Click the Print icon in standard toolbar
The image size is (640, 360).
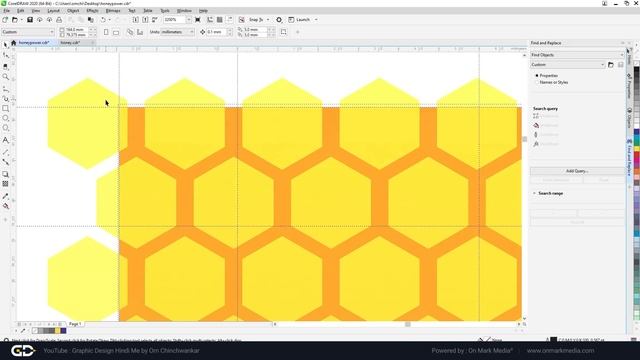59,20
